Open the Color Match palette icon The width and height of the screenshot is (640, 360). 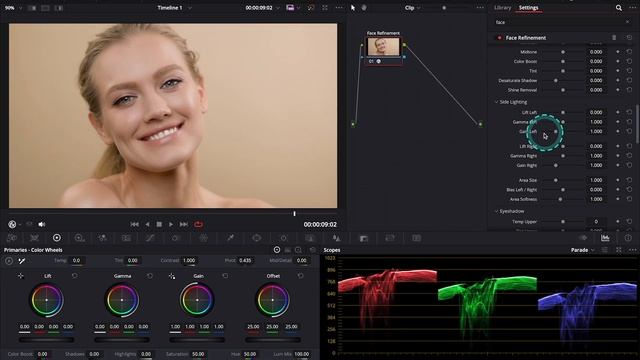(x=34, y=238)
